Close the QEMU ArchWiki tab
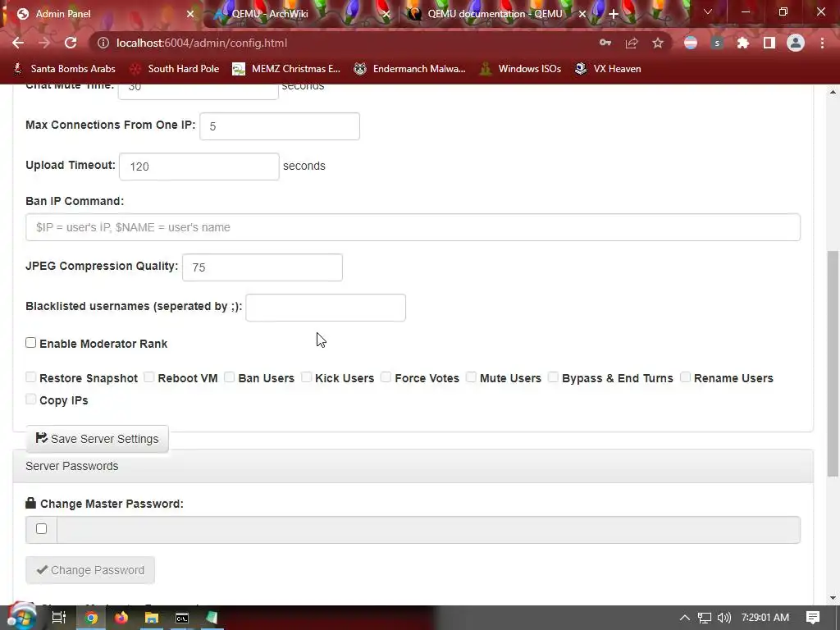The image size is (840, 630). (x=386, y=14)
